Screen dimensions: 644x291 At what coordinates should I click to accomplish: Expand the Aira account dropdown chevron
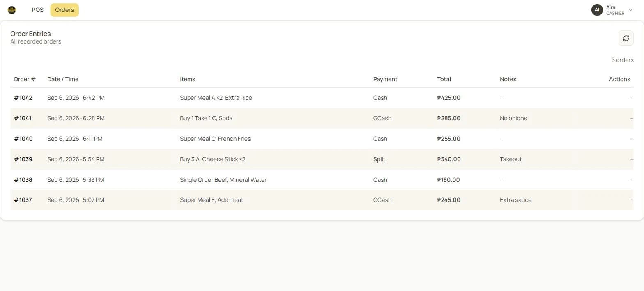click(631, 10)
